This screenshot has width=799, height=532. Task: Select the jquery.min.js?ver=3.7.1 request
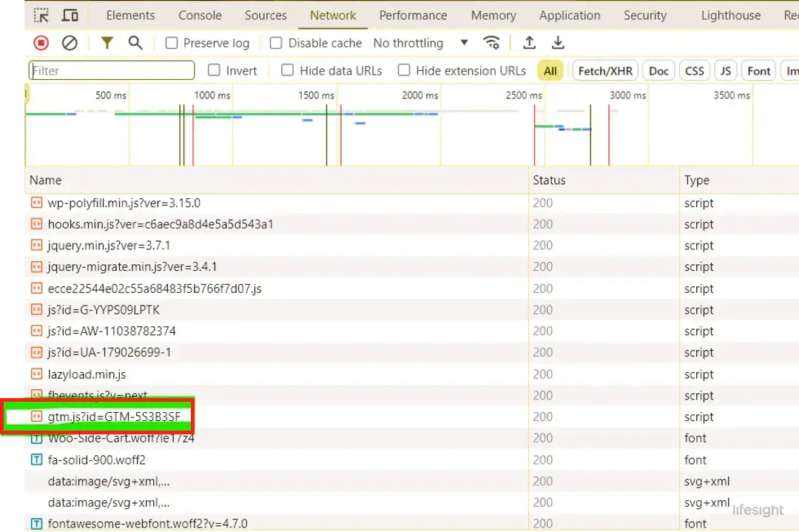click(109, 246)
